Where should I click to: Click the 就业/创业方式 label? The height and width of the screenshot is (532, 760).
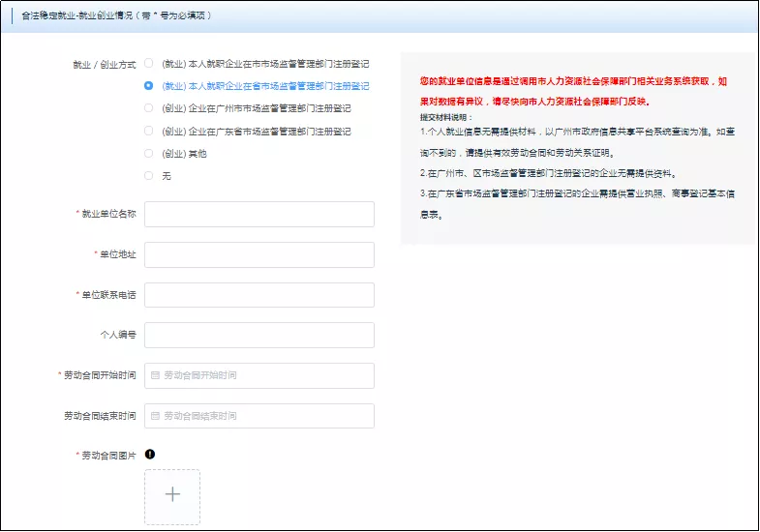(x=105, y=65)
